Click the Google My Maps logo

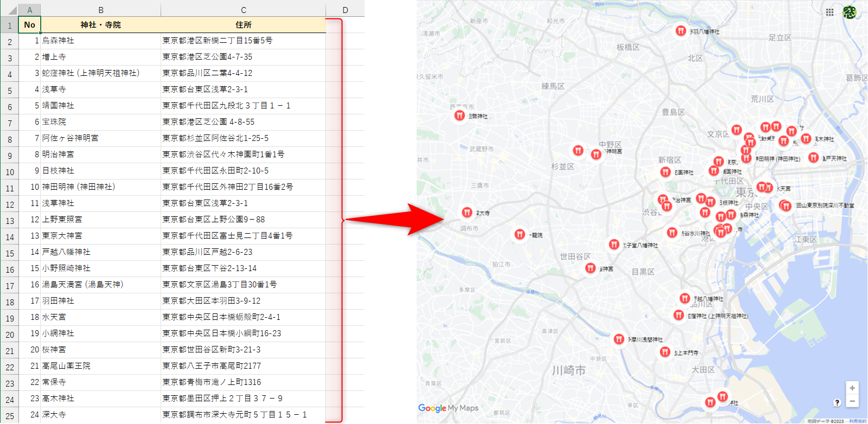coord(448,408)
